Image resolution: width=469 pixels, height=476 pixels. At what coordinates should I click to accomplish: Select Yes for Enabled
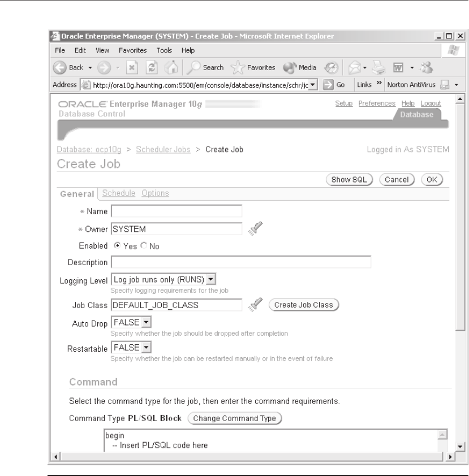click(117, 245)
